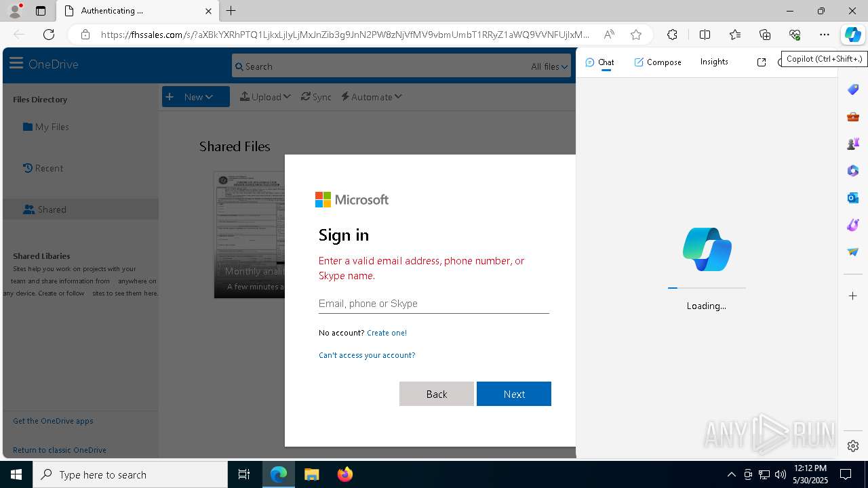The image size is (868, 488).
Task: Click the Sync toolbar button
Action: coord(316,97)
